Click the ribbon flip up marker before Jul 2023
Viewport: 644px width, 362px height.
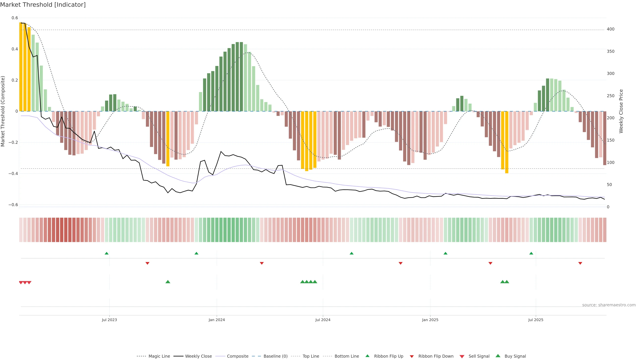click(106, 253)
